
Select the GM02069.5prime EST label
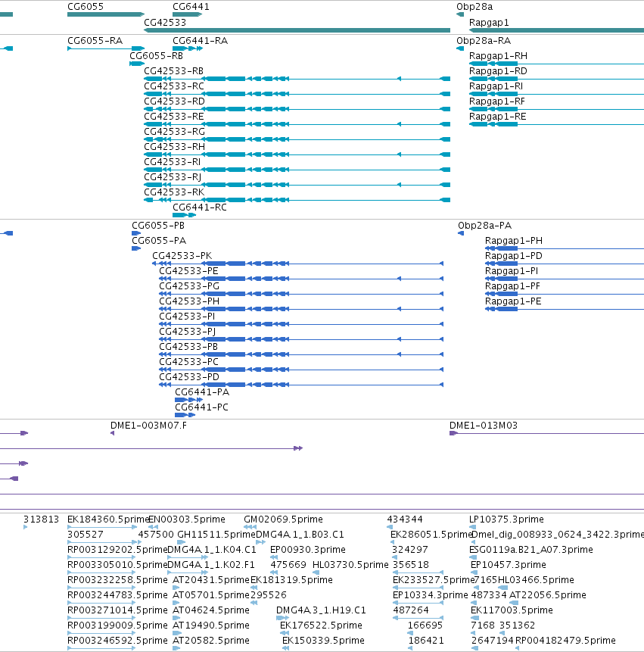tap(283, 519)
